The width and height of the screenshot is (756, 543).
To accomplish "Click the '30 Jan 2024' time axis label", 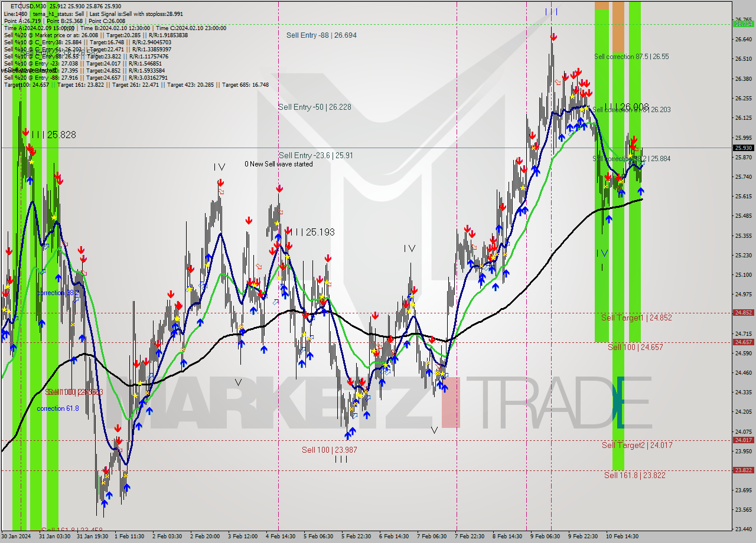I will point(17,537).
